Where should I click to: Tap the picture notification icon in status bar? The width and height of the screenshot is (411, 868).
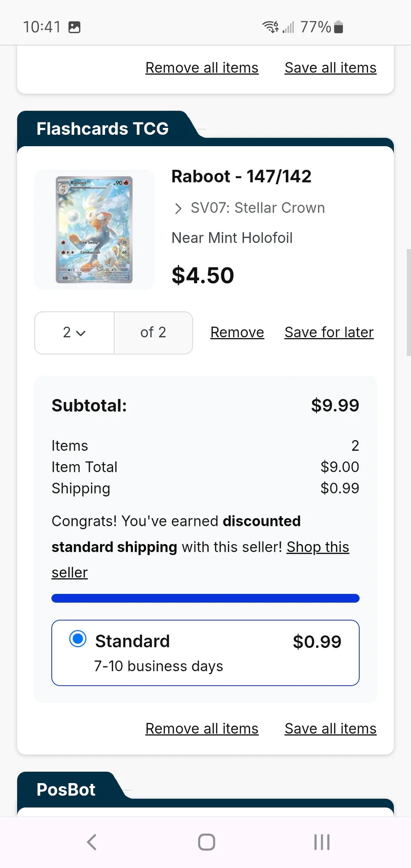click(x=74, y=27)
